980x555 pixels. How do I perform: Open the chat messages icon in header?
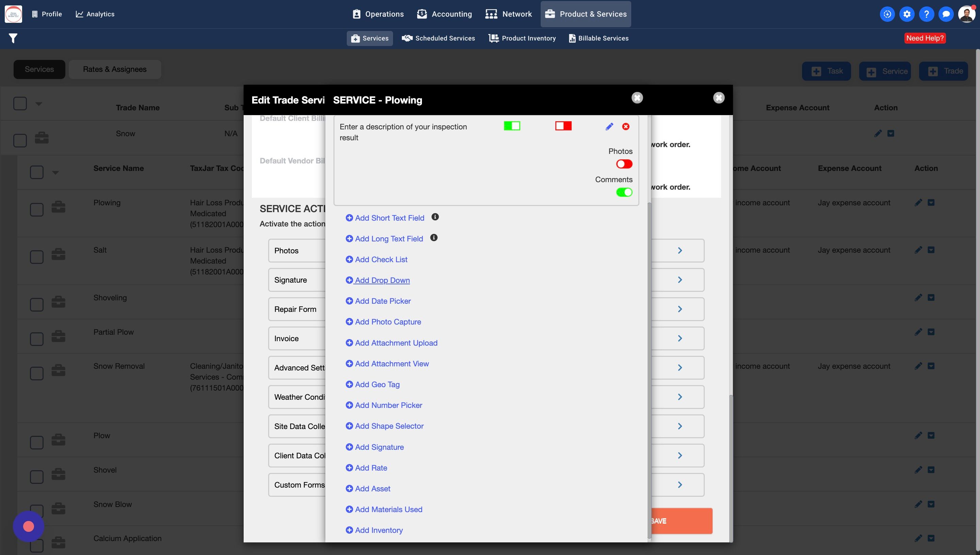point(946,14)
